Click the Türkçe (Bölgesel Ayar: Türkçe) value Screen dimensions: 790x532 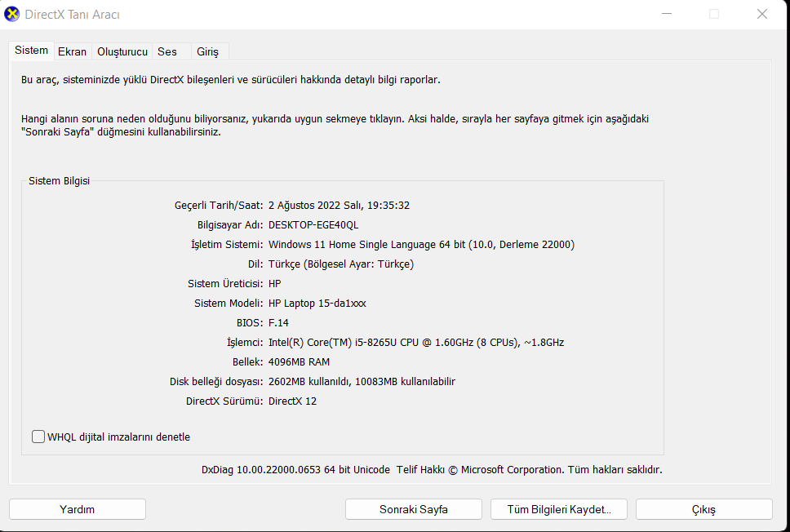[x=341, y=264]
